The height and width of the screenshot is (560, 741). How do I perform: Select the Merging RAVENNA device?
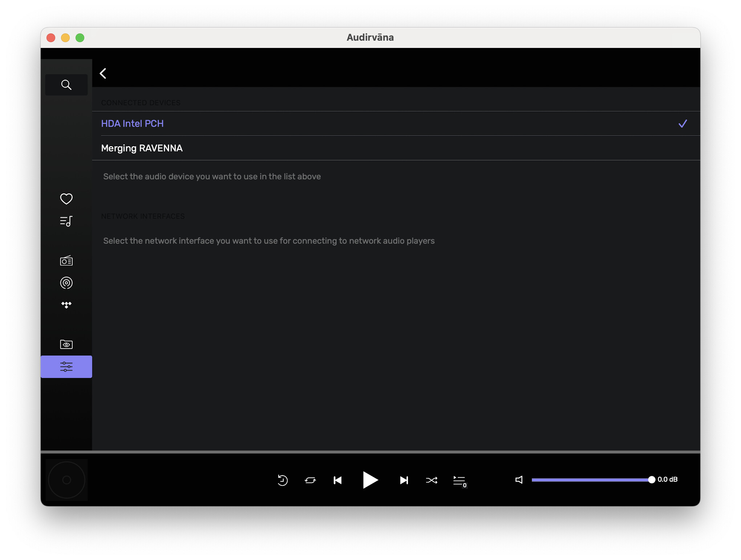pyautogui.click(x=142, y=148)
